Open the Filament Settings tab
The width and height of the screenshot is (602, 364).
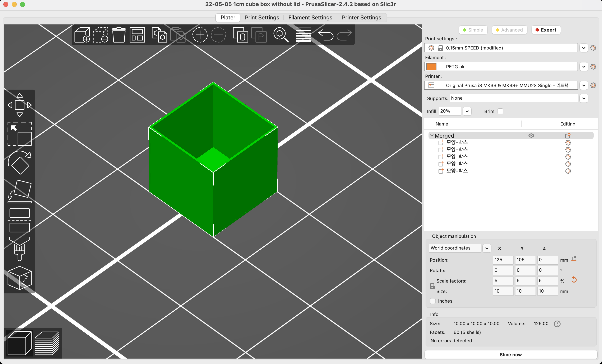pyautogui.click(x=310, y=18)
